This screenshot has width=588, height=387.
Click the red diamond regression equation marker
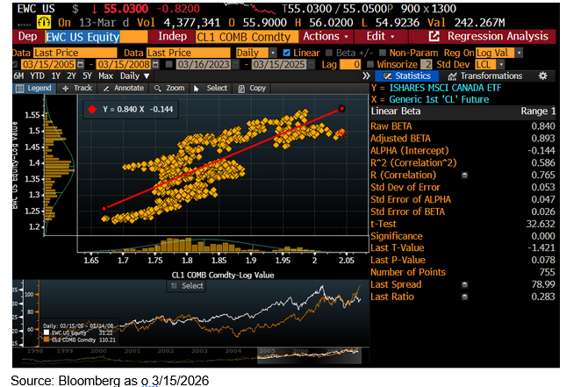coord(92,110)
